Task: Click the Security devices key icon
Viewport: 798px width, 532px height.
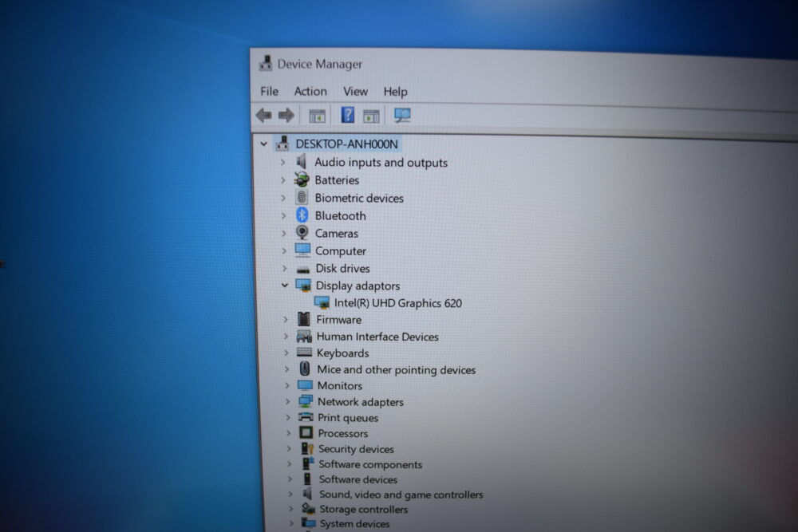Action: (x=307, y=448)
